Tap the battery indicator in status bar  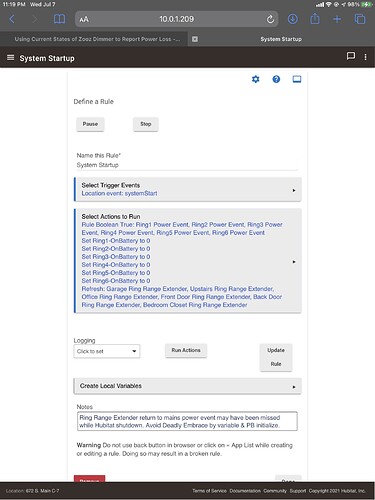point(367,4)
